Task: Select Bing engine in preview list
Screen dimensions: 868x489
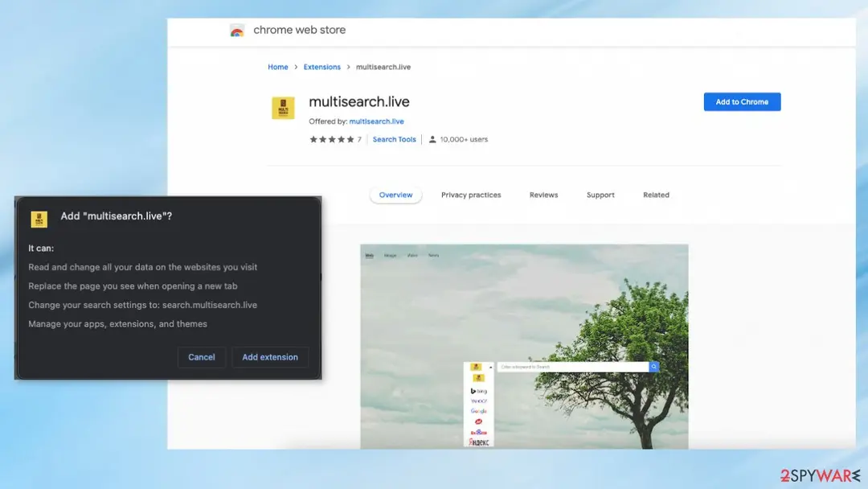Action: coord(478,391)
